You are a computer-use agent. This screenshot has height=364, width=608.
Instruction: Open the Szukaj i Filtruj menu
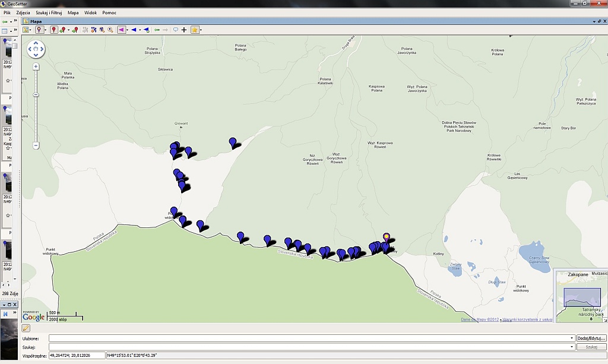49,12
